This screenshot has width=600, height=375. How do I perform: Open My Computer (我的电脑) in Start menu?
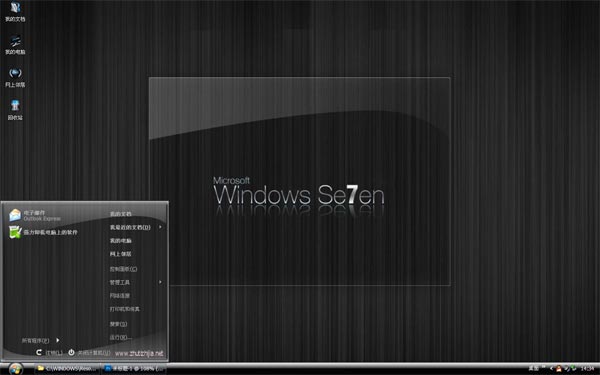tap(121, 241)
